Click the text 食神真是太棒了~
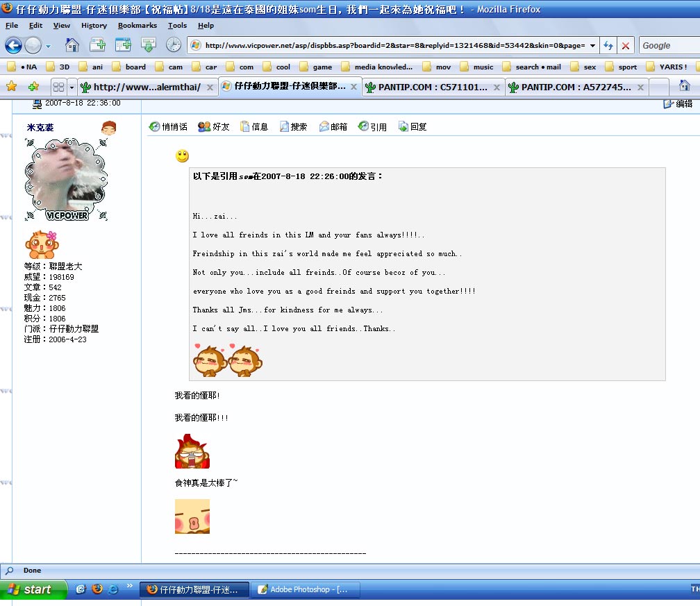This screenshot has width=700, height=606. click(x=206, y=483)
